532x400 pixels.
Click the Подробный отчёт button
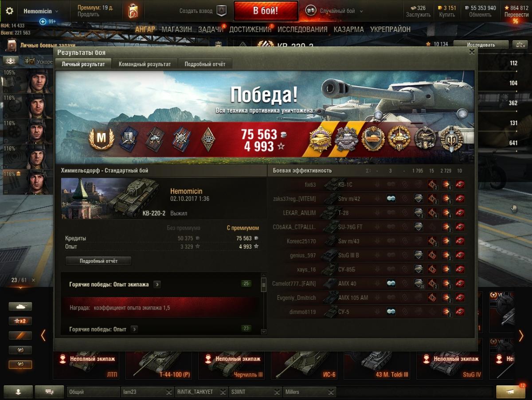tap(98, 261)
